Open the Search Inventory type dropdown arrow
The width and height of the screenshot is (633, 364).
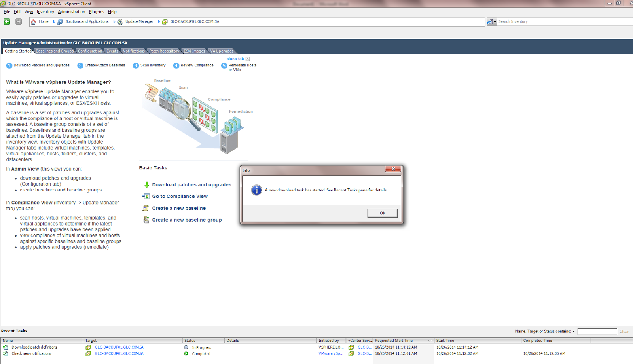point(495,21)
